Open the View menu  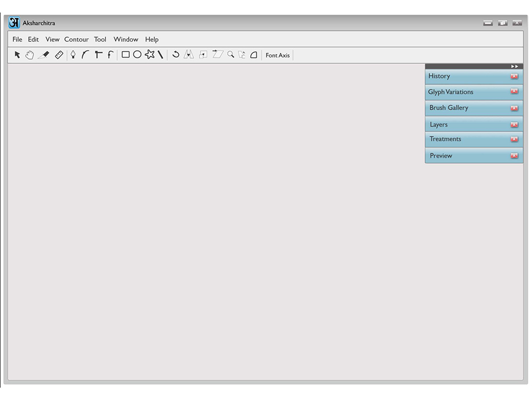click(x=52, y=39)
